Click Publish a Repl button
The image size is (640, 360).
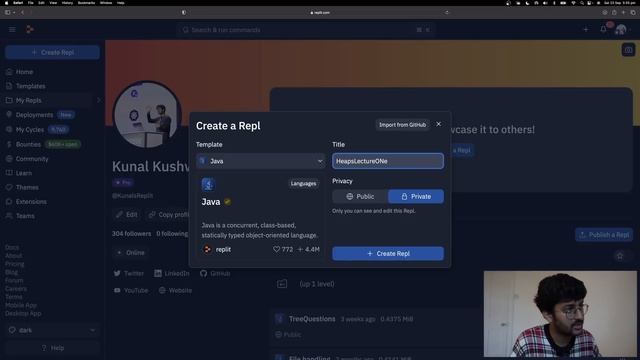pyautogui.click(x=604, y=235)
